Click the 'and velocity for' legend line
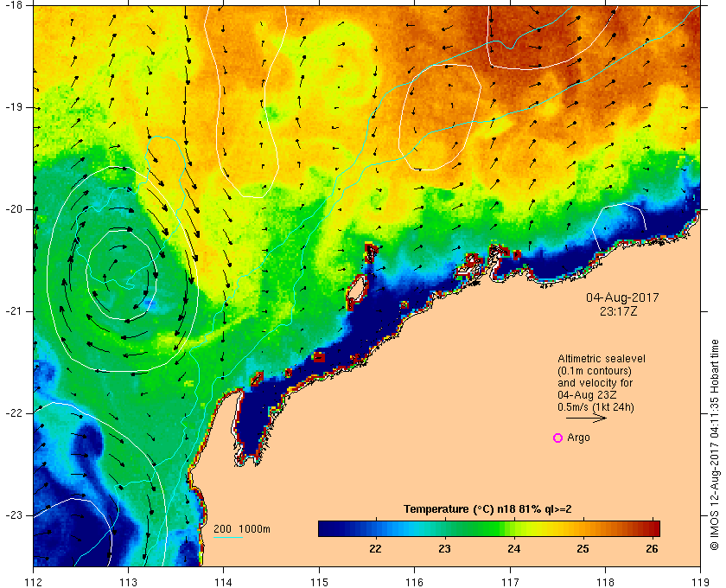The height and width of the screenshot is (588, 726). coord(595,383)
